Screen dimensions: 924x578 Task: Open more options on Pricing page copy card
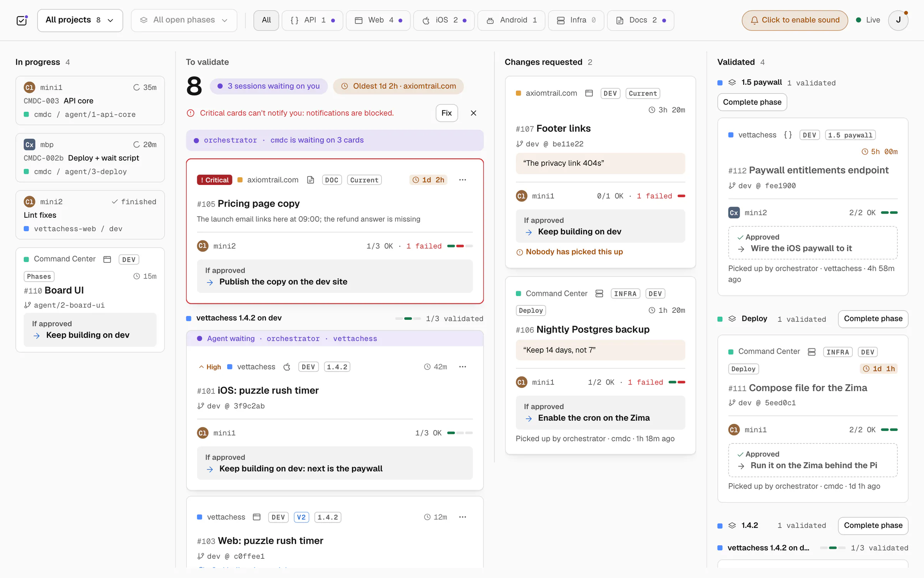click(x=462, y=180)
